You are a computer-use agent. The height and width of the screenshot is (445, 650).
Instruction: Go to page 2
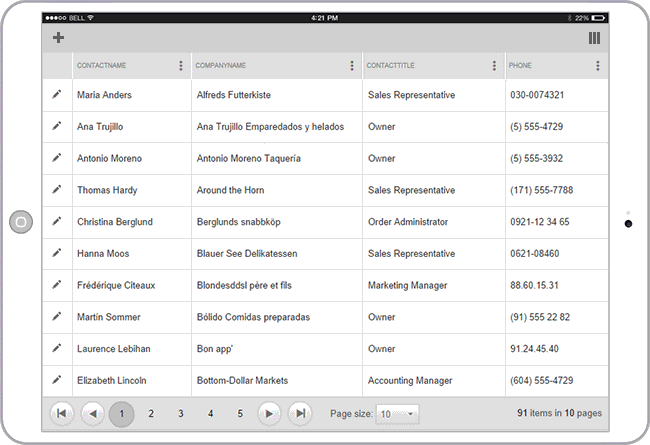[151, 413]
